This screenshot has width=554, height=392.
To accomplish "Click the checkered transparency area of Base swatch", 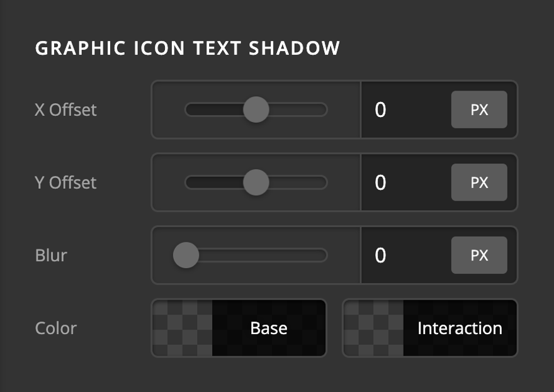I will pos(183,328).
